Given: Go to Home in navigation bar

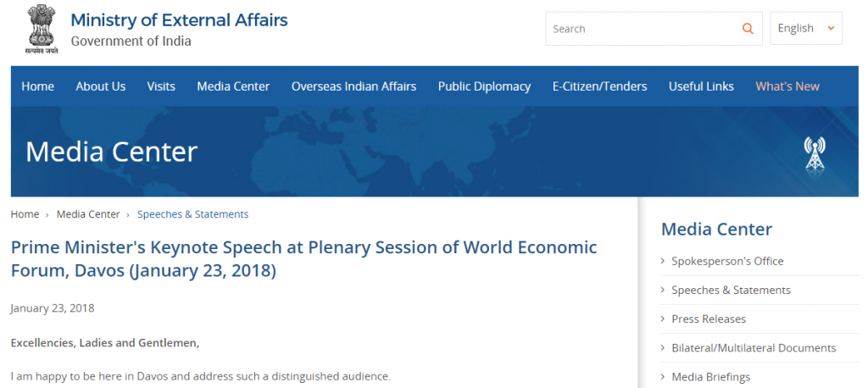Looking at the screenshot, I should pyautogui.click(x=37, y=86).
